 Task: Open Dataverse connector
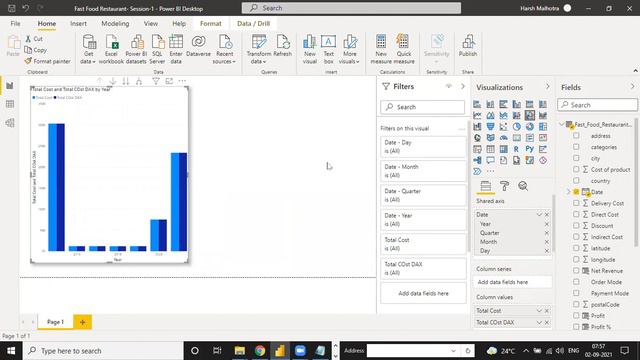(198, 46)
